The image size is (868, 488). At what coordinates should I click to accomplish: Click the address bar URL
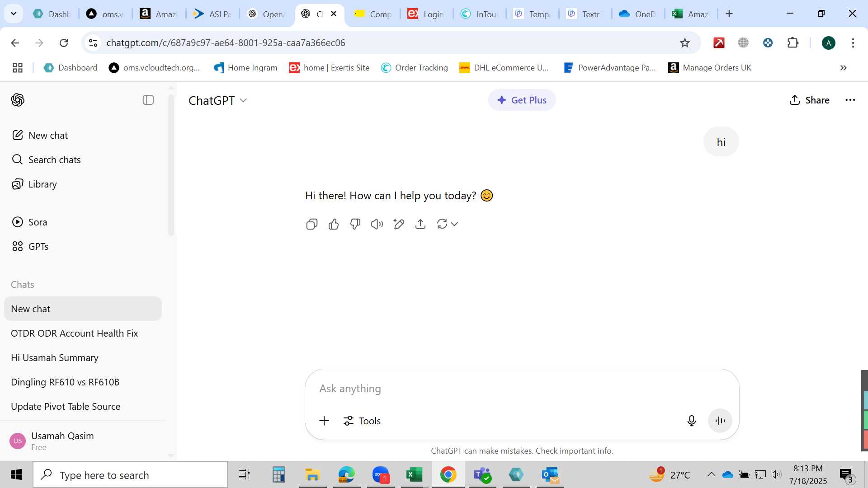point(226,43)
